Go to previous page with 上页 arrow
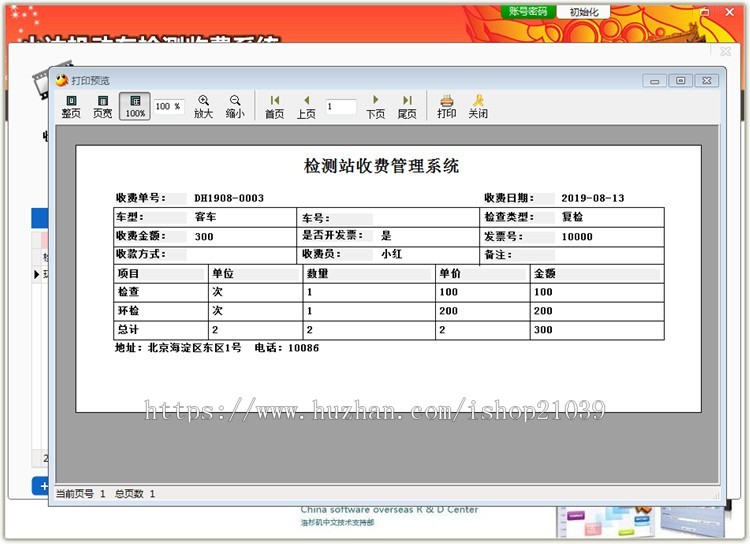Image resolution: width=750 pixels, height=544 pixels. click(x=306, y=106)
